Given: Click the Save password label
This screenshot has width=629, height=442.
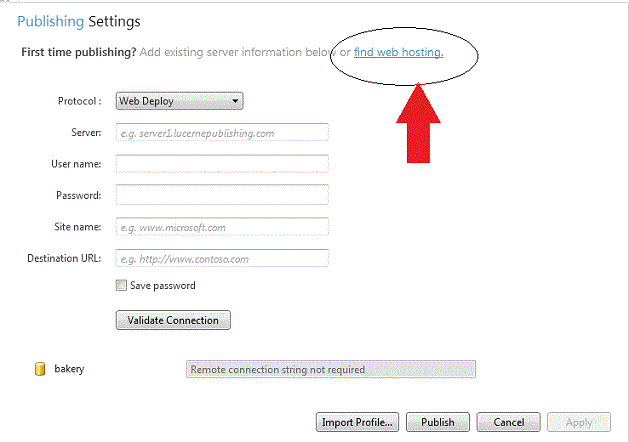Looking at the screenshot, I should click(162, 286).
